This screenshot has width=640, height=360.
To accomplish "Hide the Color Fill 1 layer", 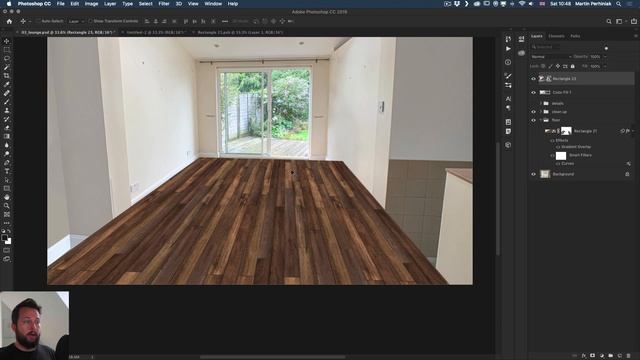I will click(x=533, y=93).
